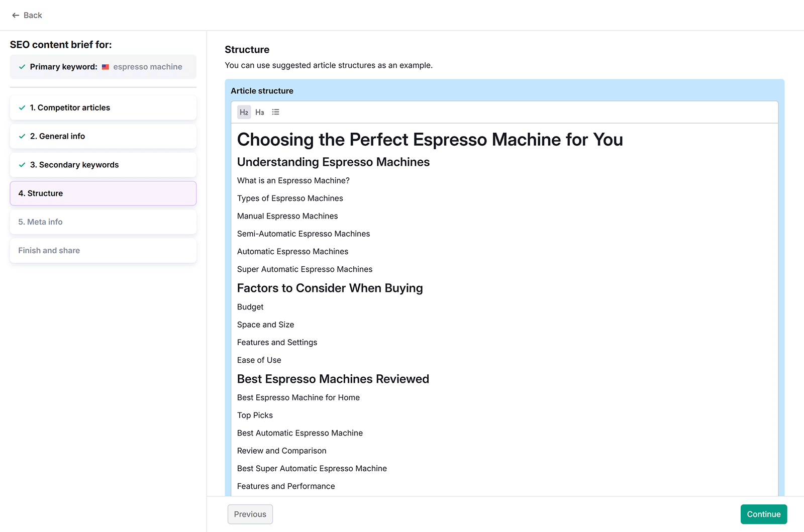This screenshot has width=804, height=532.
Task: Select the H3 heading format icon
Action: pyautogui.click(x=260, y=112)
